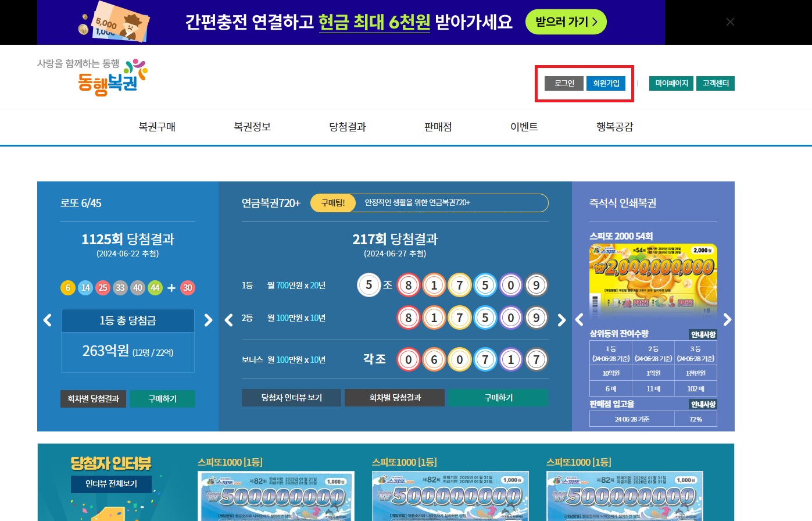
Task: Click the 당첨자 인터뷰 heading graphic
Action: point(111,463)
